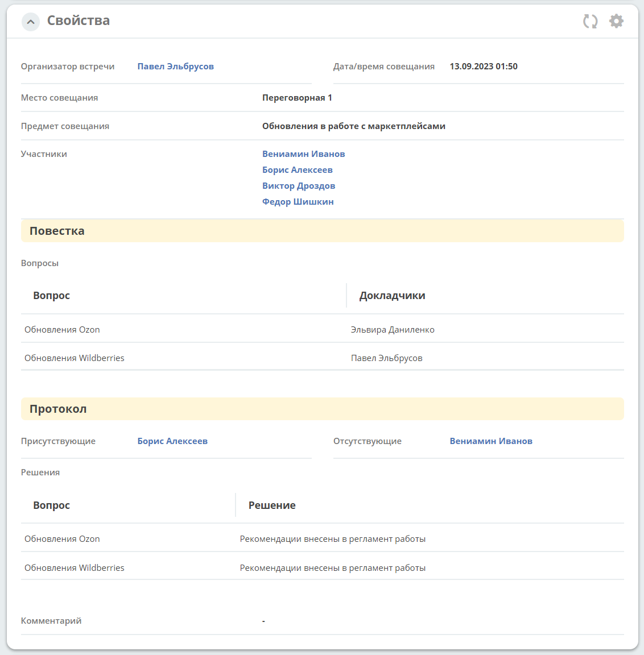Image resolution: width=644 pixels, height=655 pixels.
Task: Collapse the Свойства panel chevron
Action: (31, 22)
